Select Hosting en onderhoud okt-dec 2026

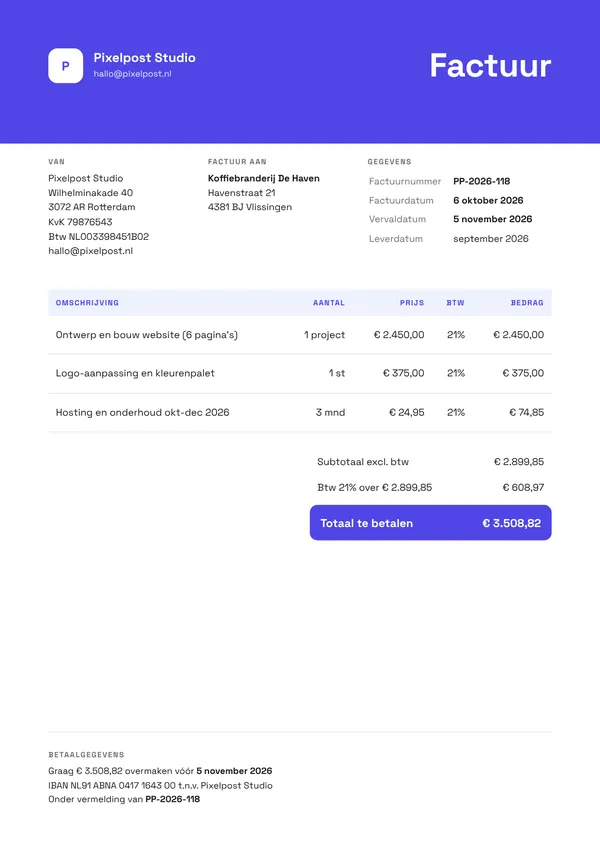142,413
